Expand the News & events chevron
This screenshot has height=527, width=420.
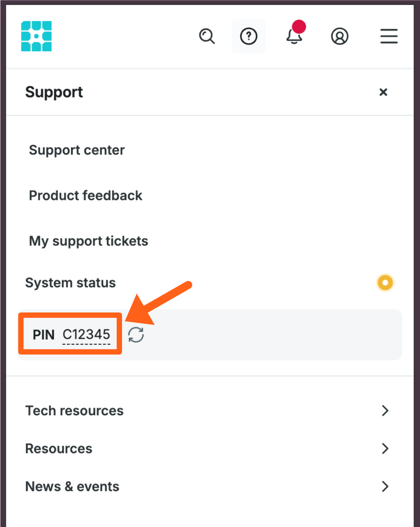point(385,486)
